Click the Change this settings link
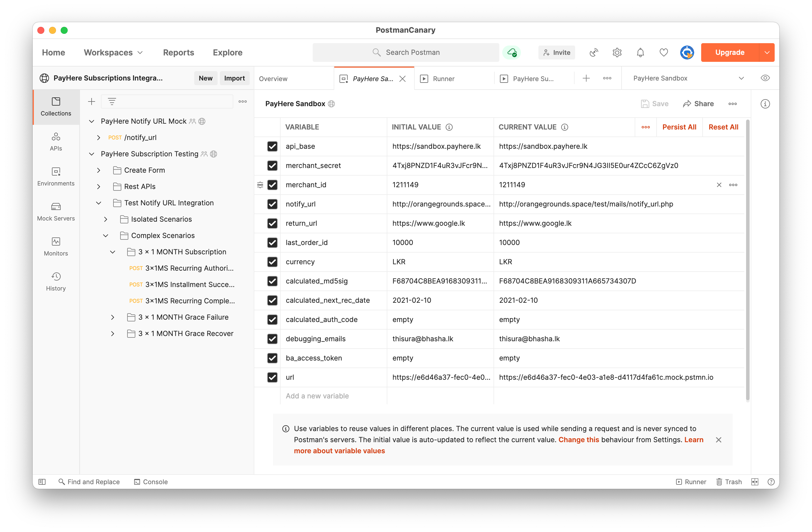Screen dimensions: 812x532 [578, 440]
